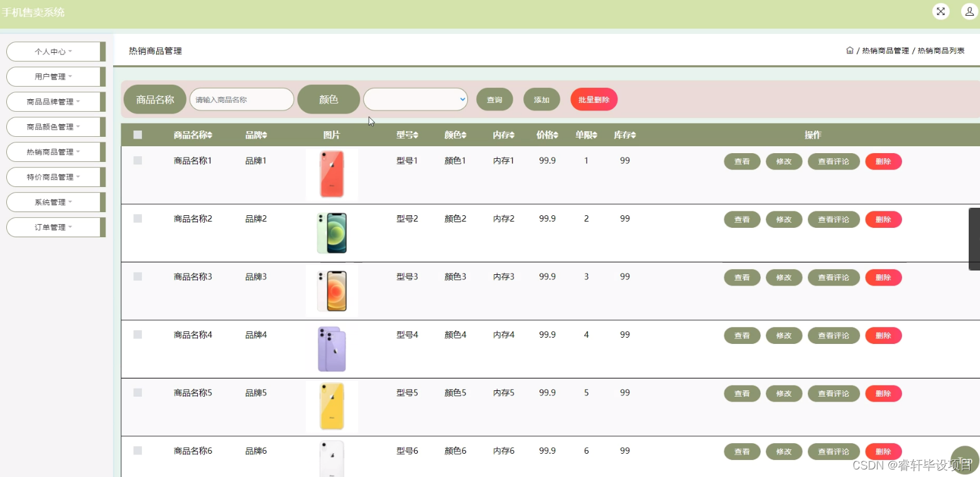
Task: Click the 请输入商品名称 input field
Action: pyautogui.click(x=241, y=99)
